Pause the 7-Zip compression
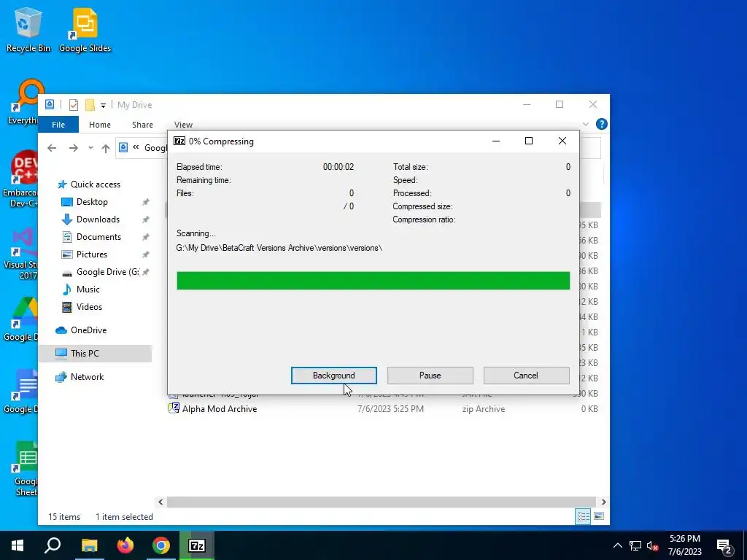The width and height of the screenshot is (747, 560). click(430, 376)
